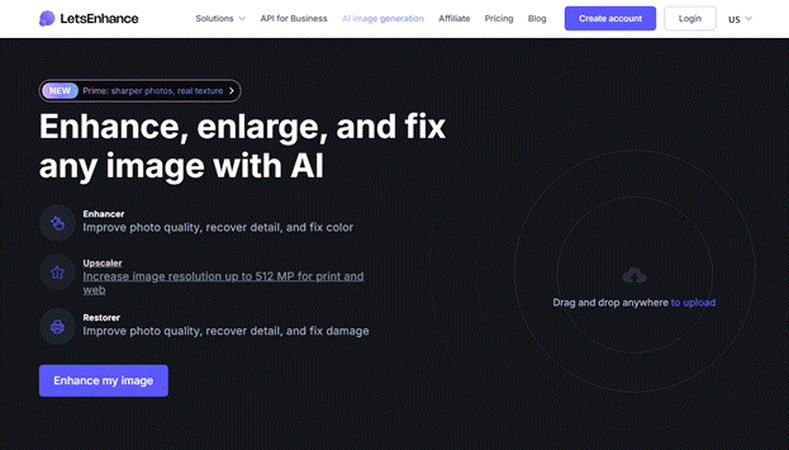The height and width of the screenshot is (450, 789).
Task: Open the Pricing page
Action: (x=499, y=19)
